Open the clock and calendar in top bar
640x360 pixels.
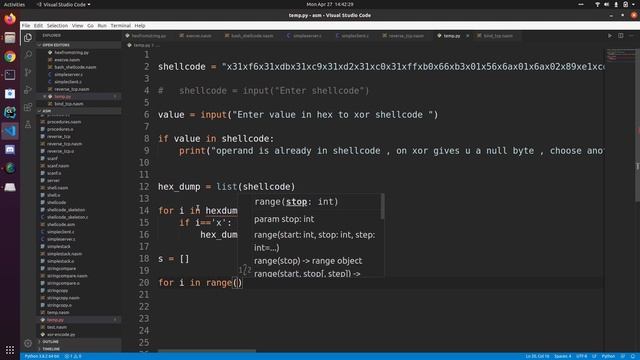tap(330, 4)
